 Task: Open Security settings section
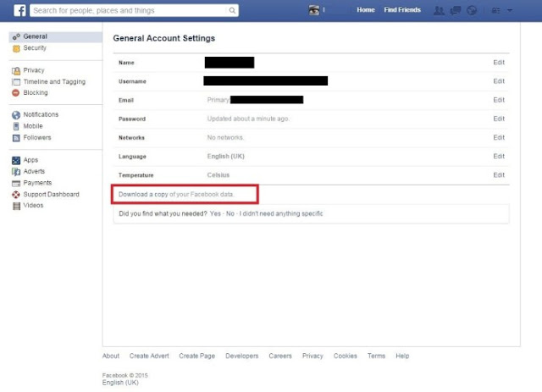click(x=35, y=47)
